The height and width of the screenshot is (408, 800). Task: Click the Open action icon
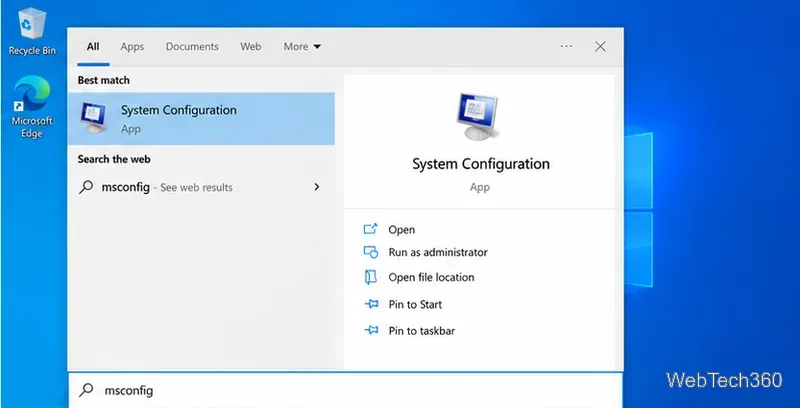coord(370,230)
